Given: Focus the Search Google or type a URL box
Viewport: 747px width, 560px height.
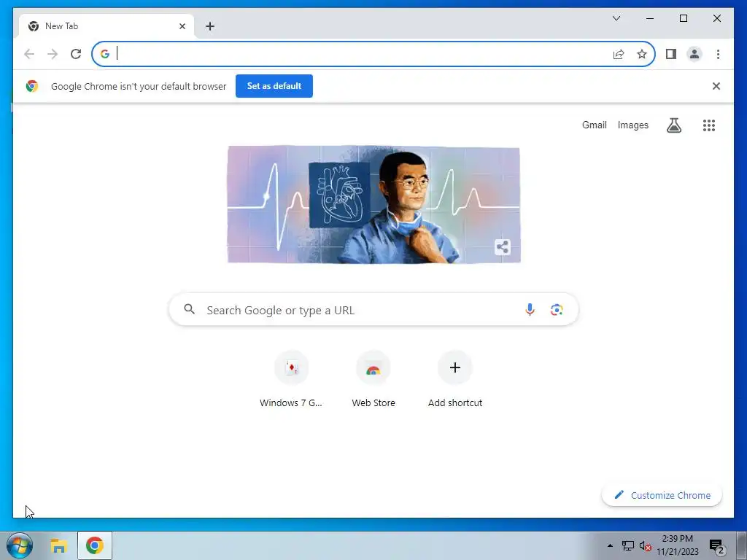Looking at the screenshot, I should [x=373, y=309].
